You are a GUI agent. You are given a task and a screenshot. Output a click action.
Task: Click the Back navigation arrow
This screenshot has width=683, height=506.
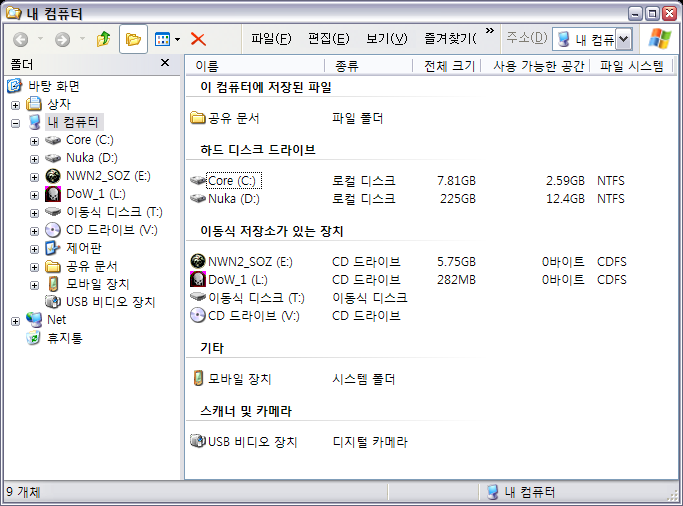(21, 39)
